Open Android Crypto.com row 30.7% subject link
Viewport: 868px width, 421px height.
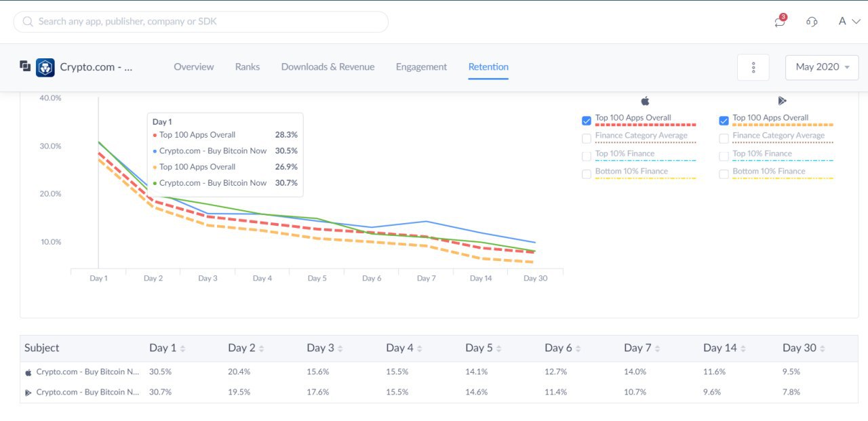(88, 392)
